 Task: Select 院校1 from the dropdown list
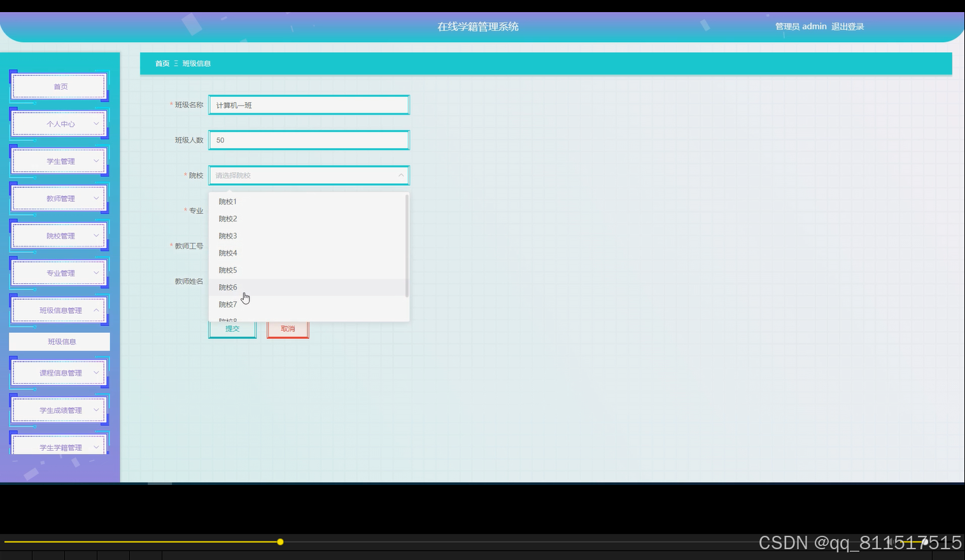point(309,202)
